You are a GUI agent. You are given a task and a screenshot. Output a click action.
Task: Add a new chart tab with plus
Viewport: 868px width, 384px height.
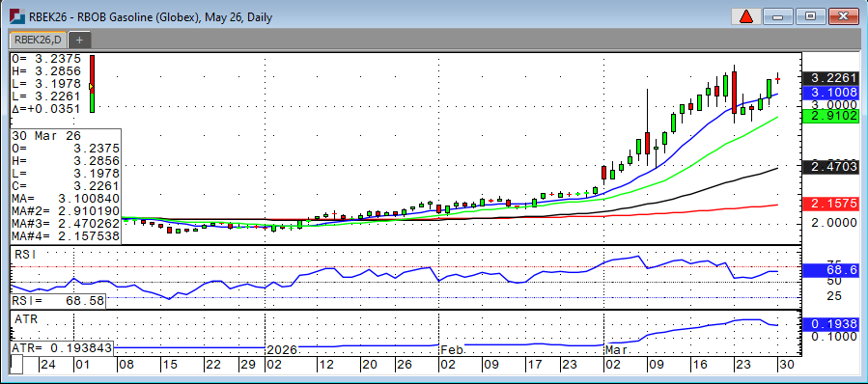point(79,40)
